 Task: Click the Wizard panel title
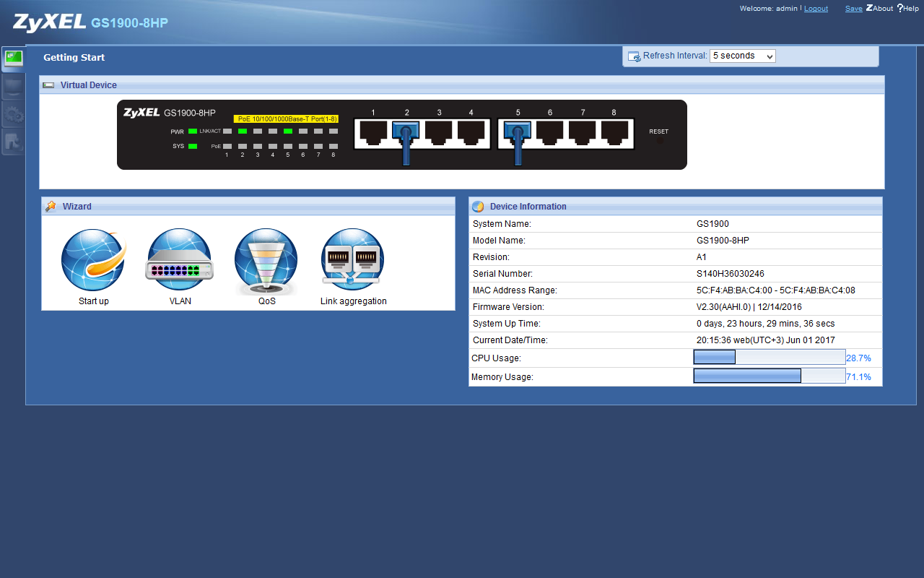coord(77,207)
